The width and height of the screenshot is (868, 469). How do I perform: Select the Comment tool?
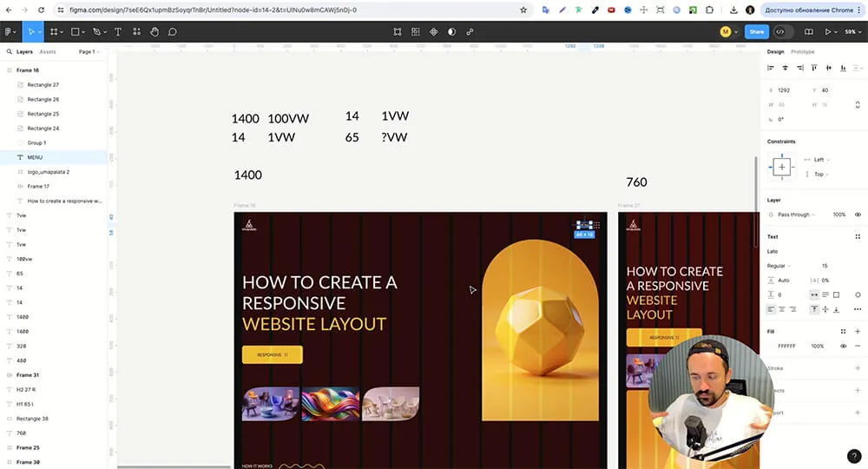(x=173, y=32)
